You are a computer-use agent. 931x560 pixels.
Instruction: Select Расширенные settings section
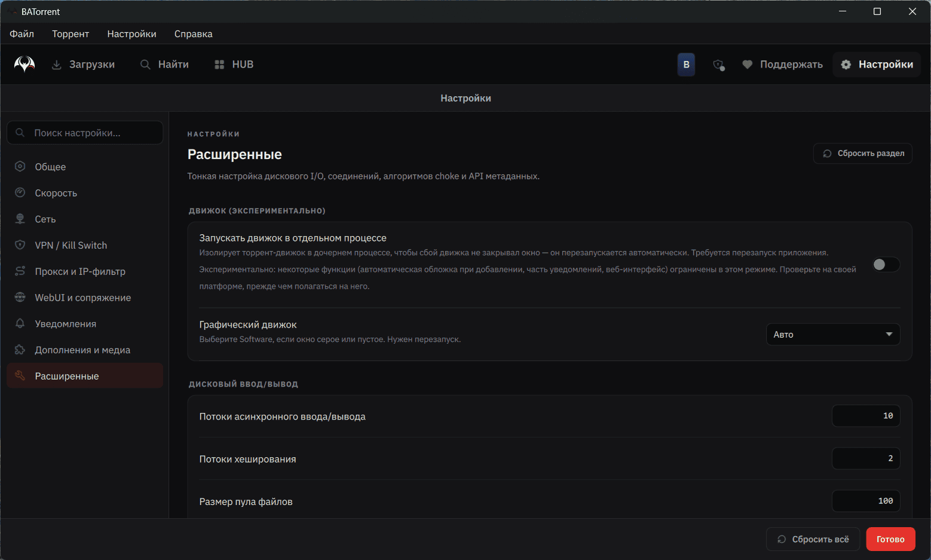85,376
